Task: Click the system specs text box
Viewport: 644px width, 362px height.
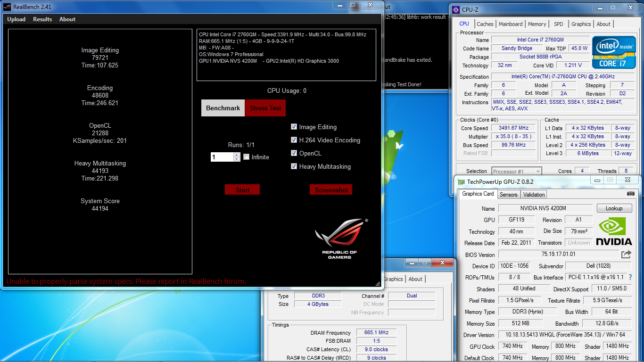Action: (286, 55)
